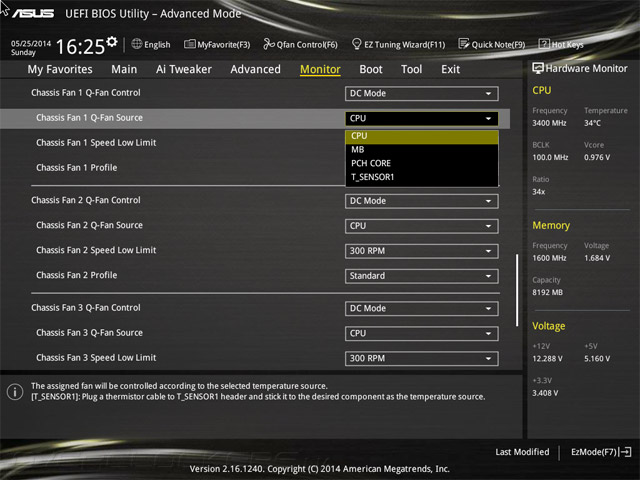This screenshot has width=640, height=480.
Task: Open the Ai Tweaker tab
Action: [184, 69]
